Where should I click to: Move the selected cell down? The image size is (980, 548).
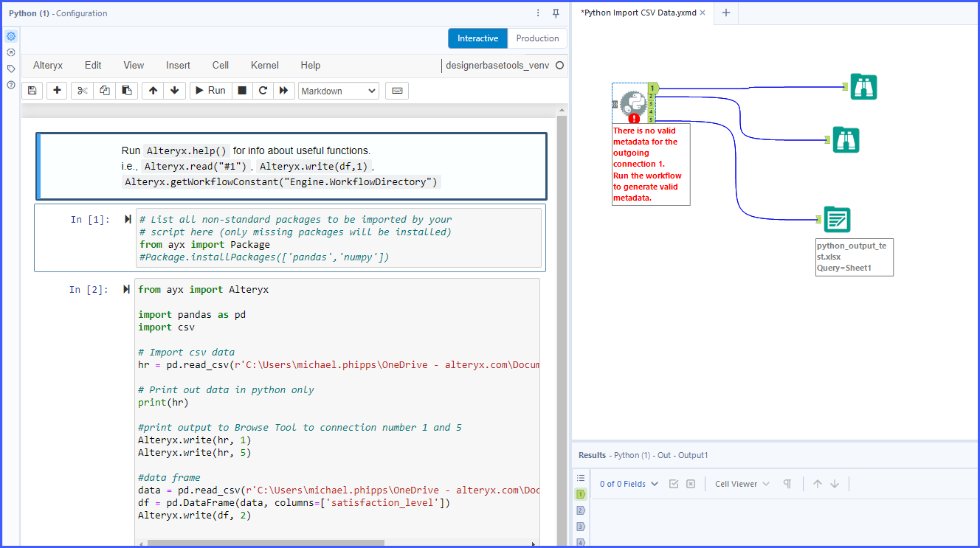click(x=174, y=91)
